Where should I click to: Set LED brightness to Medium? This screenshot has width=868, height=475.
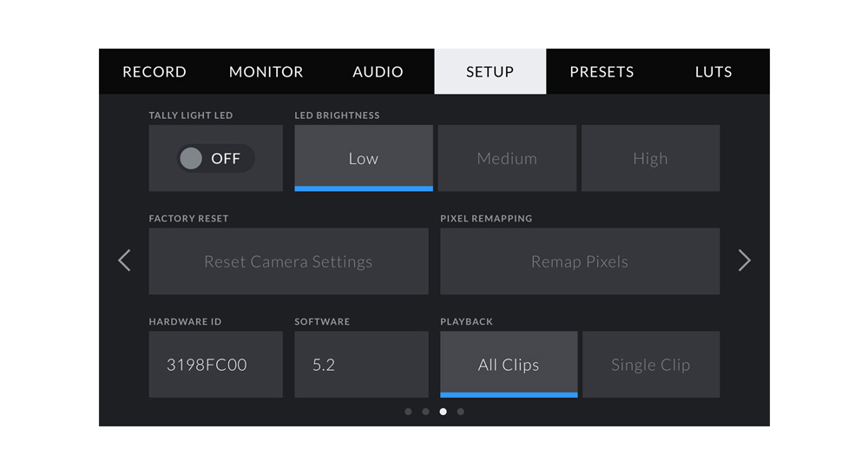tap(507, 158)
